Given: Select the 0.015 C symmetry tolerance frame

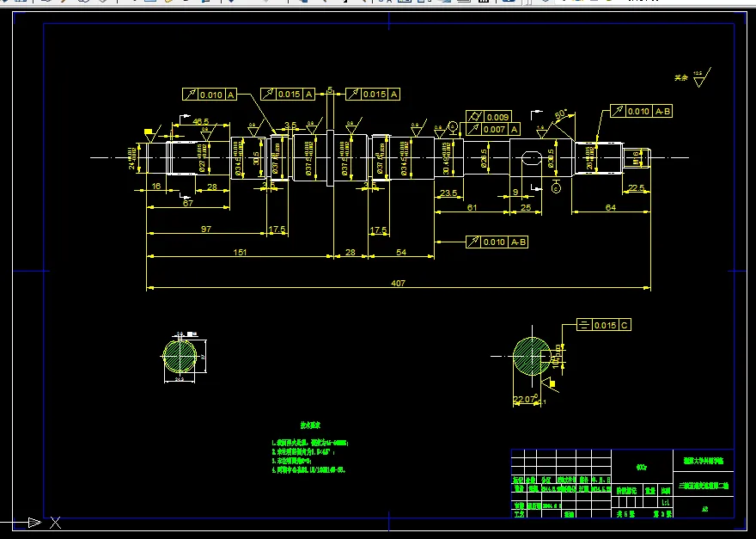Looking at the screenshot, I should point(604,325).
